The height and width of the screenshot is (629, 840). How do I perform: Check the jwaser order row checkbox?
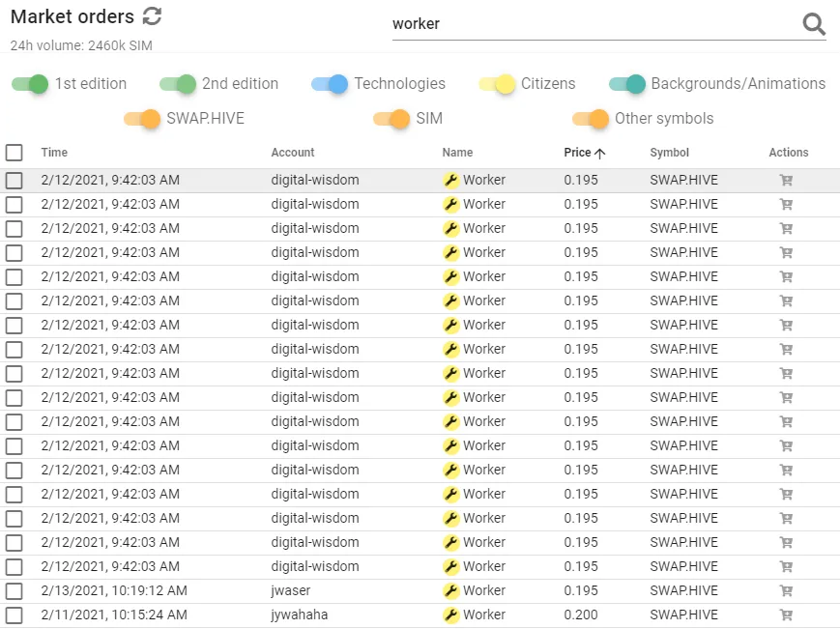[x=14, y=590]
